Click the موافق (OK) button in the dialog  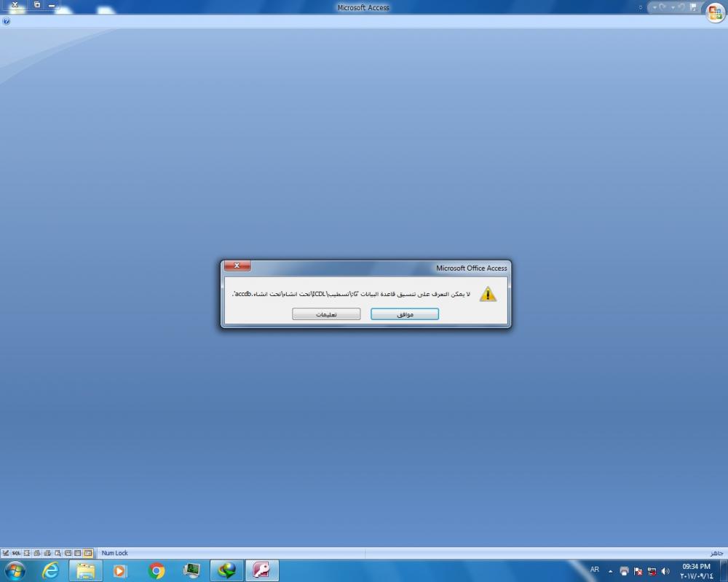(405, 314)
